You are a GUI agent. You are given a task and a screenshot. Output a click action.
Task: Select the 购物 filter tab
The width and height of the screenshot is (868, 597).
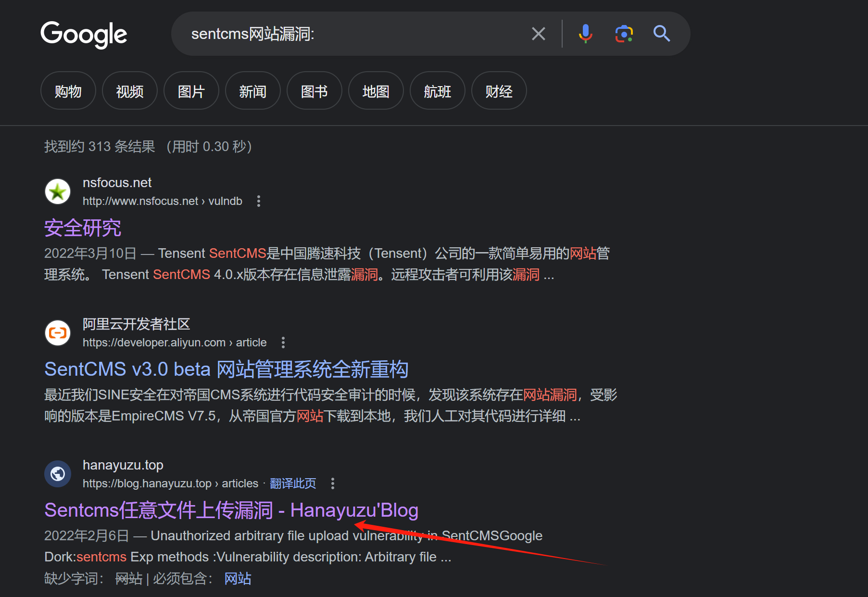pyautogui.click(x=68, y=91)
